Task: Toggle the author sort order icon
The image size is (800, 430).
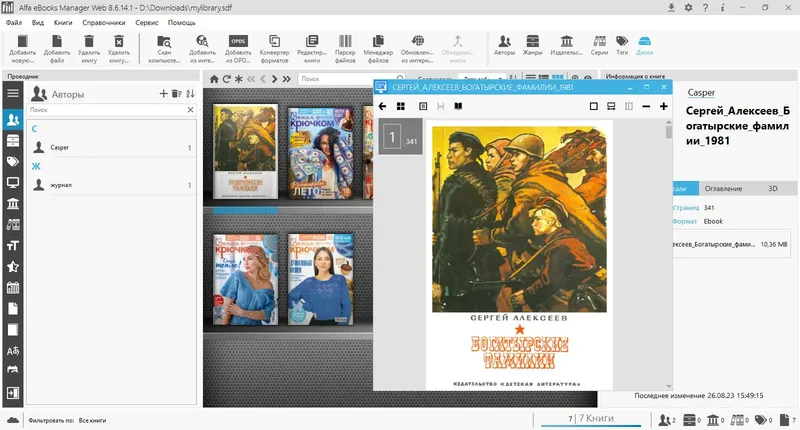Action: (x=190, y=93)
